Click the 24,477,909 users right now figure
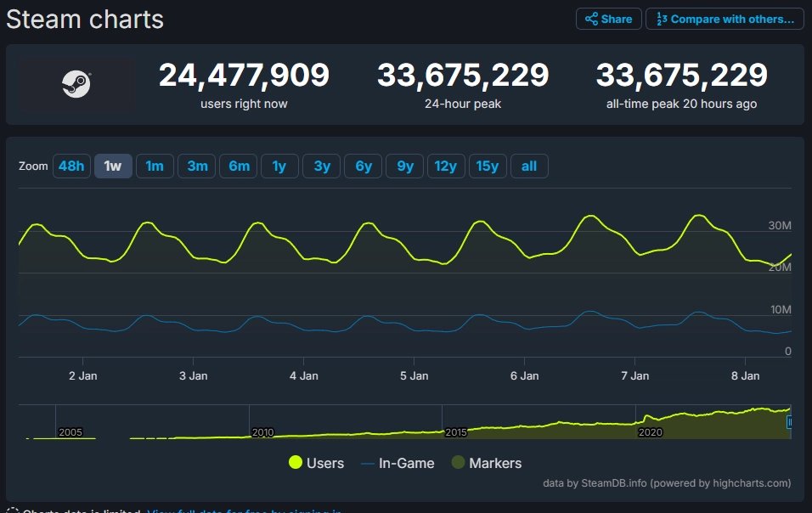This screenshot has width=812, height=513. 244,75
